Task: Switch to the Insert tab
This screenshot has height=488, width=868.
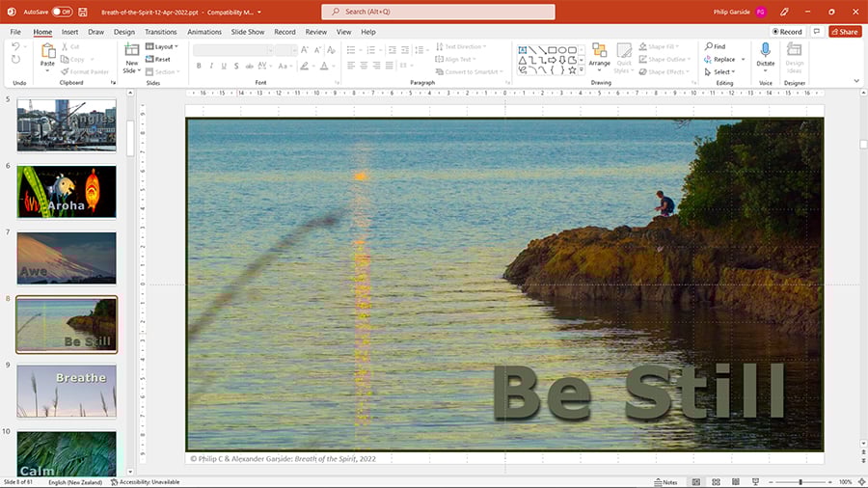Action: click(x=69, y=32)
